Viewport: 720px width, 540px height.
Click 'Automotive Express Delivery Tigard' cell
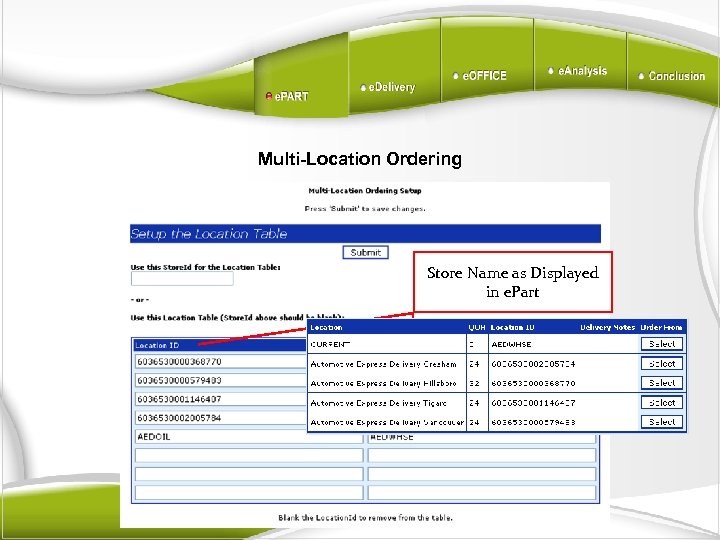387,403
